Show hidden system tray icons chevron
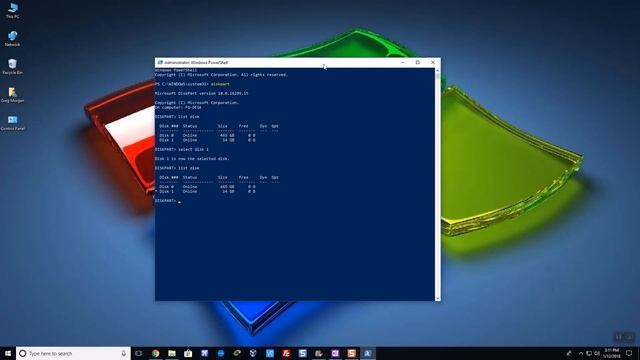 point(581,353)
